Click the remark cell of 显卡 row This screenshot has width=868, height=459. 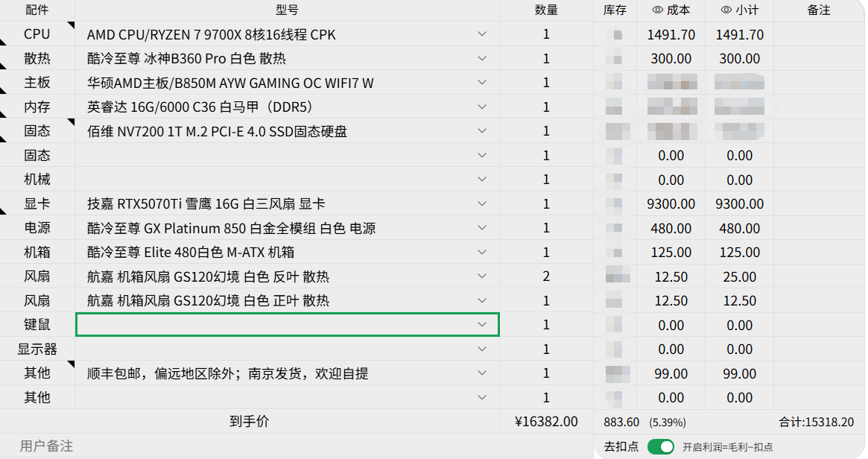[x=820, y=203]
